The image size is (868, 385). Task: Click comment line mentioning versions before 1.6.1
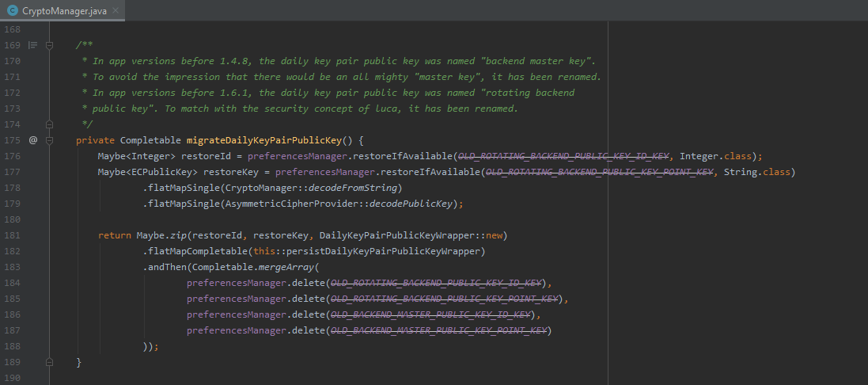tap(328, 93)
